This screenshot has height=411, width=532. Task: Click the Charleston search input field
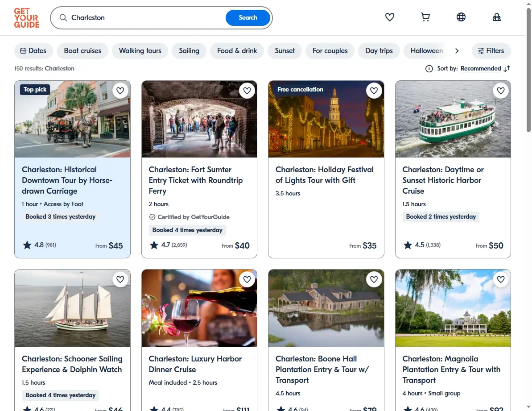point(146,18)
